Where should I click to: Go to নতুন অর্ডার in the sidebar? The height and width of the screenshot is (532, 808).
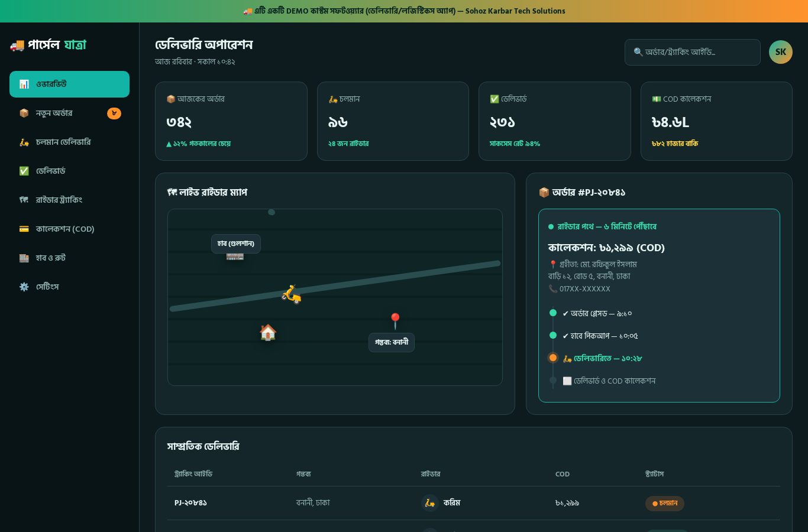69,113
